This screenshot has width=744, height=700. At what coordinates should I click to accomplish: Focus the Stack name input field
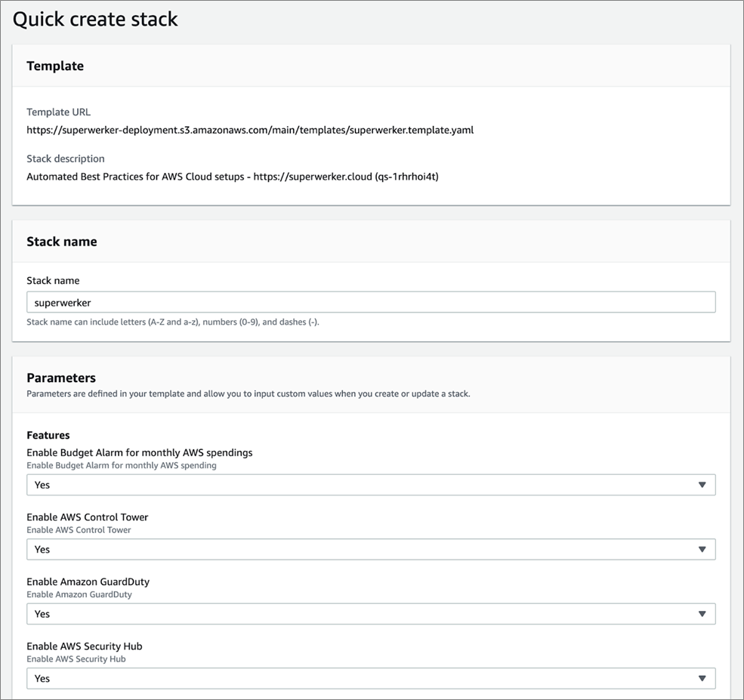(x=371, y=302)
